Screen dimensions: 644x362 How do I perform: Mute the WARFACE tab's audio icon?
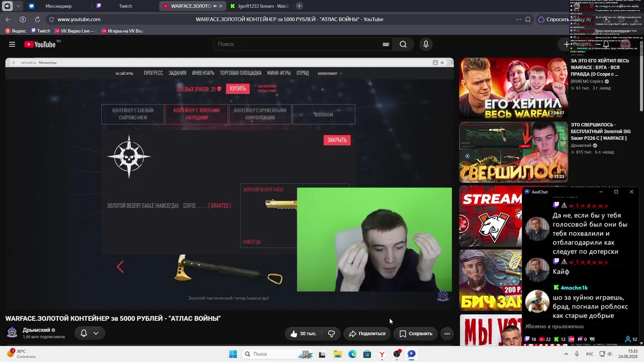(x=214, y=6)
